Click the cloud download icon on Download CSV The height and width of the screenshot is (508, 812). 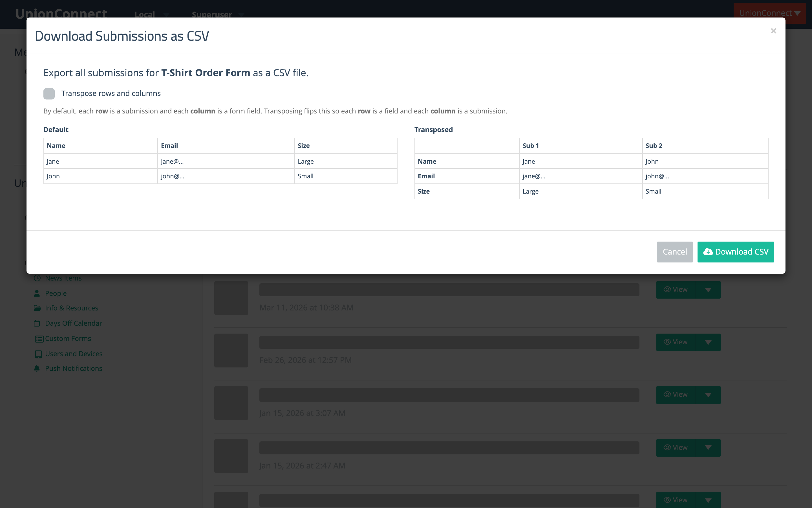708,252
